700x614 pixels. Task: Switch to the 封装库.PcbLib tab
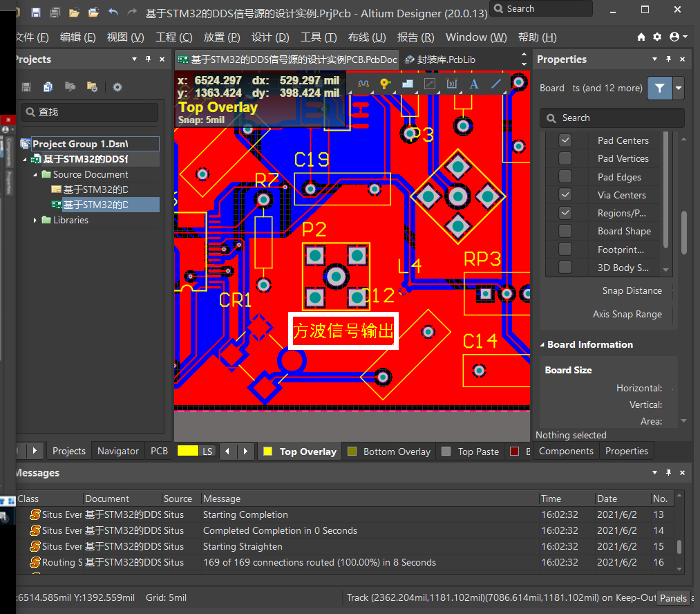click(446, 59)
